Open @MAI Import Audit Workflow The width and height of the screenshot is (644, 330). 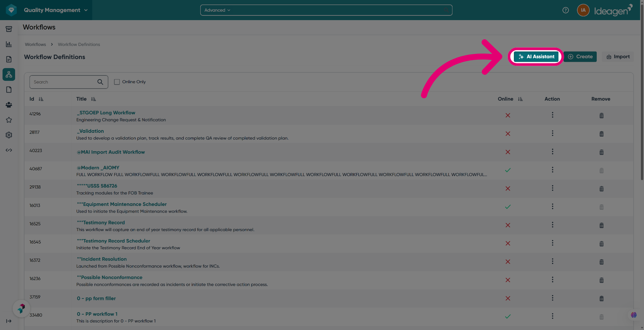click(111, 152)
